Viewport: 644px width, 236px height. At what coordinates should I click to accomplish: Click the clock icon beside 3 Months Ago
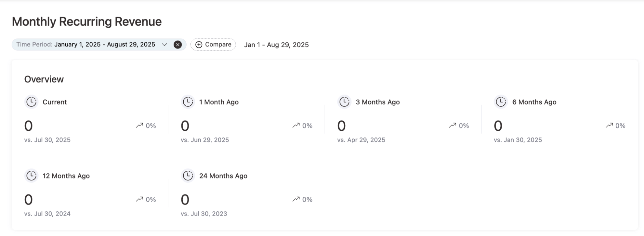(344, 102)
